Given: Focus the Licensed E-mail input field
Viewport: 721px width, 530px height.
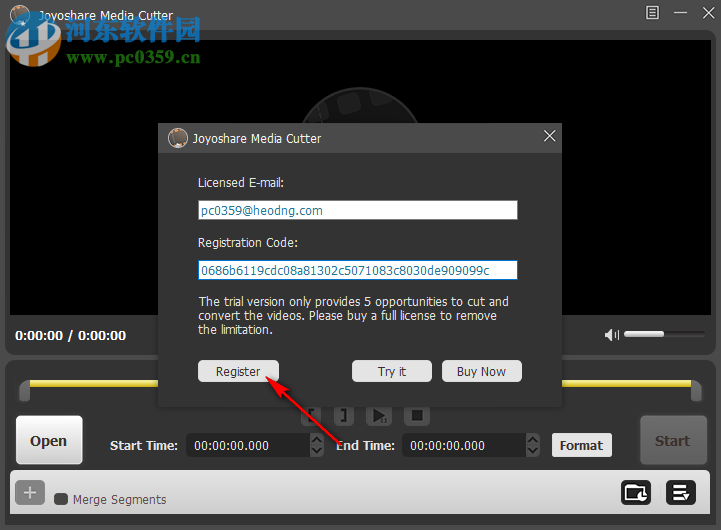Looking at the screenshot, I should click(x=358, y=210).
